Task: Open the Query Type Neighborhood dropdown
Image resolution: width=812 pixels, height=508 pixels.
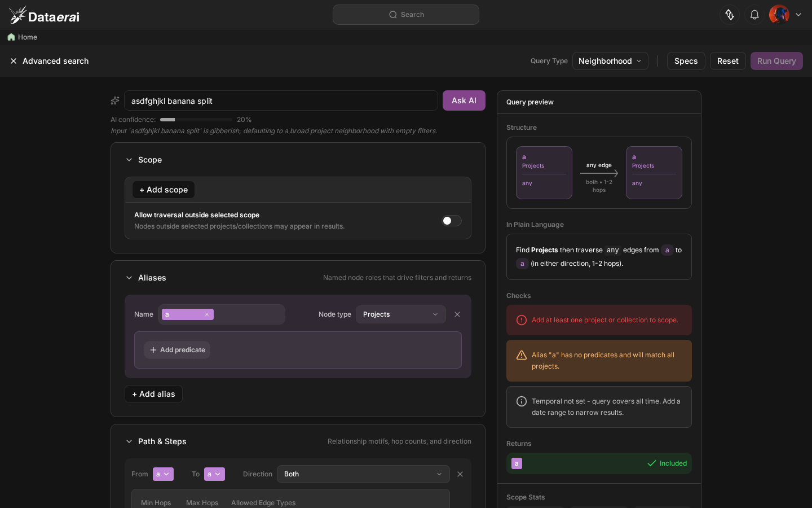Action: click(610, 61)
